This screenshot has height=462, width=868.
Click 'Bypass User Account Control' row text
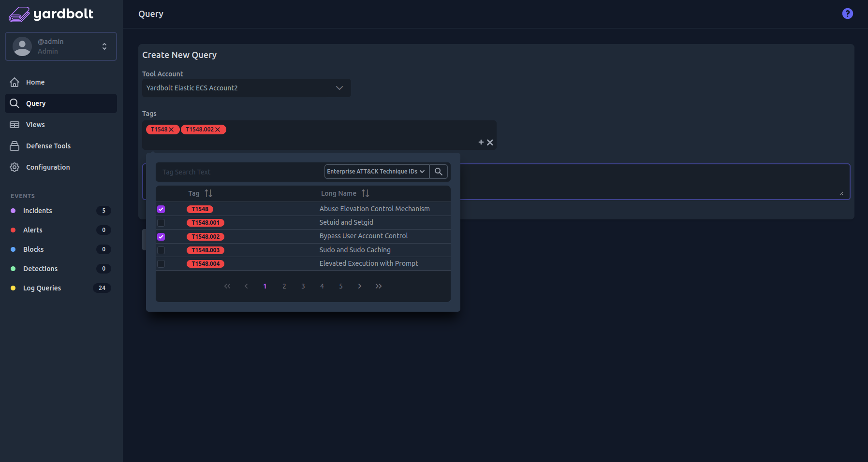pyautogui.click(x=364, y=236)
